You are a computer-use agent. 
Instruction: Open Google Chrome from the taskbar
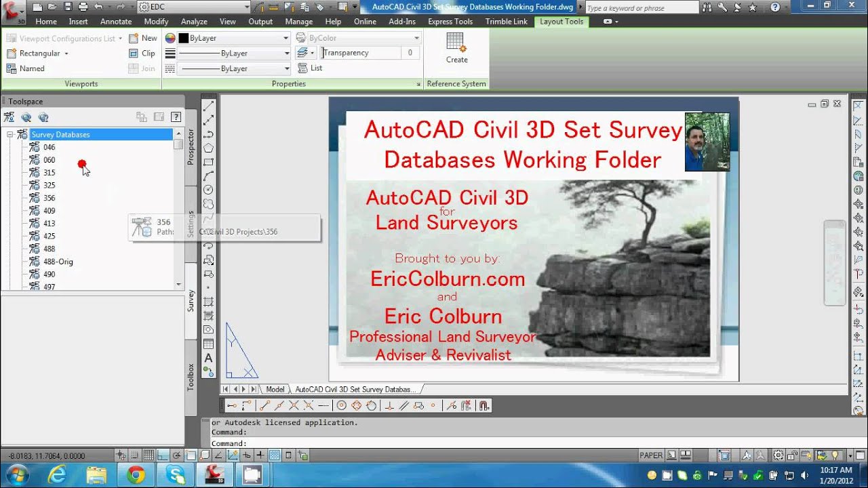tap(136, 475)
